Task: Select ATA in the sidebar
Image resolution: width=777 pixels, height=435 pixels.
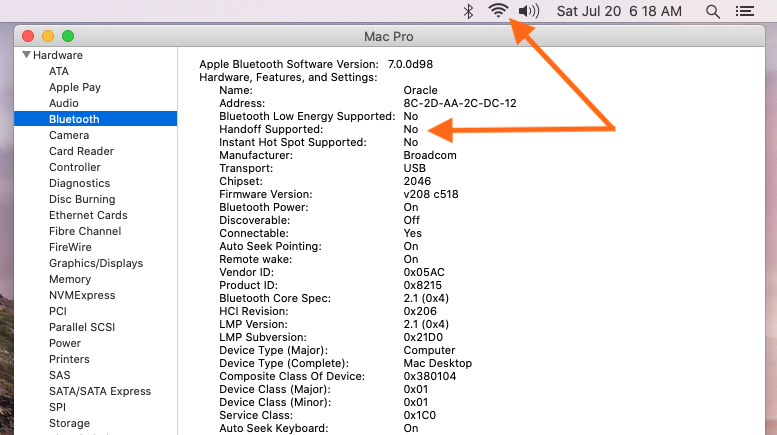Action: click(x=58, y=71)
